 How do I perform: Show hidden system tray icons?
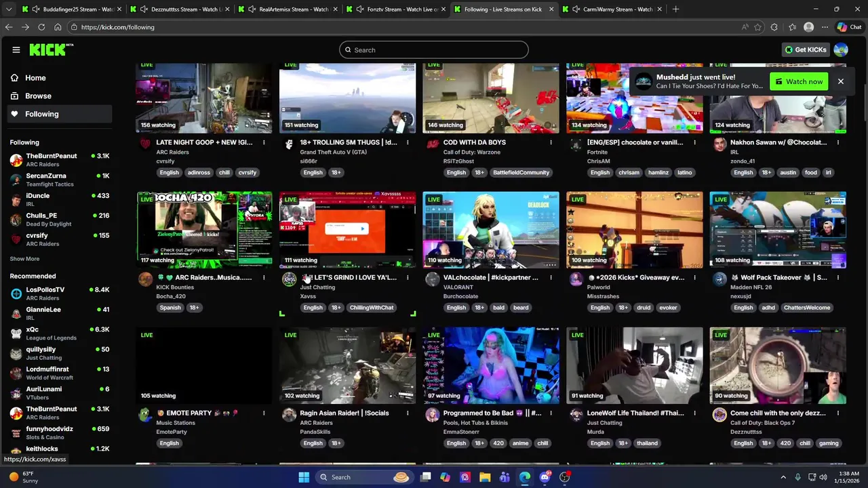pyautogui.click(x=783, y=477)
